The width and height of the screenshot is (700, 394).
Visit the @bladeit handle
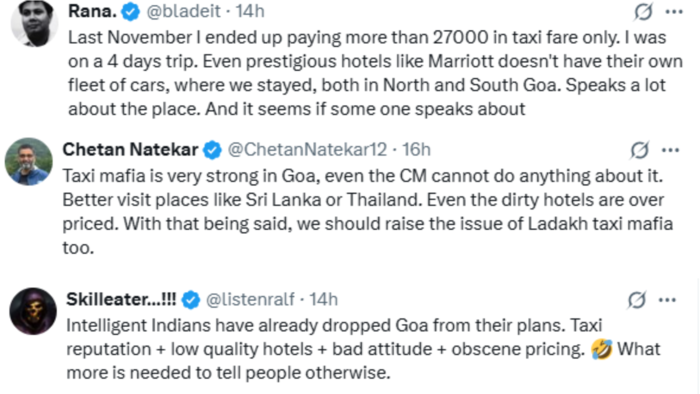[x=183, y=12]
